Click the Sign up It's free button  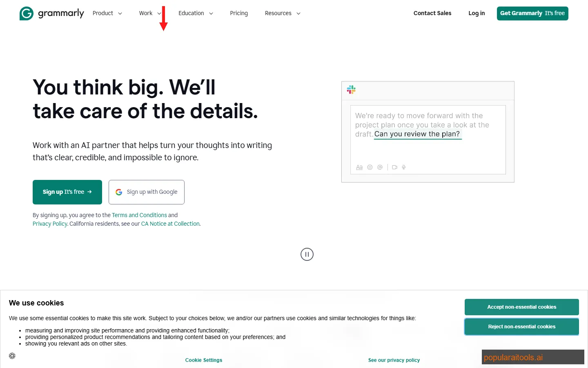pos(67,192)
